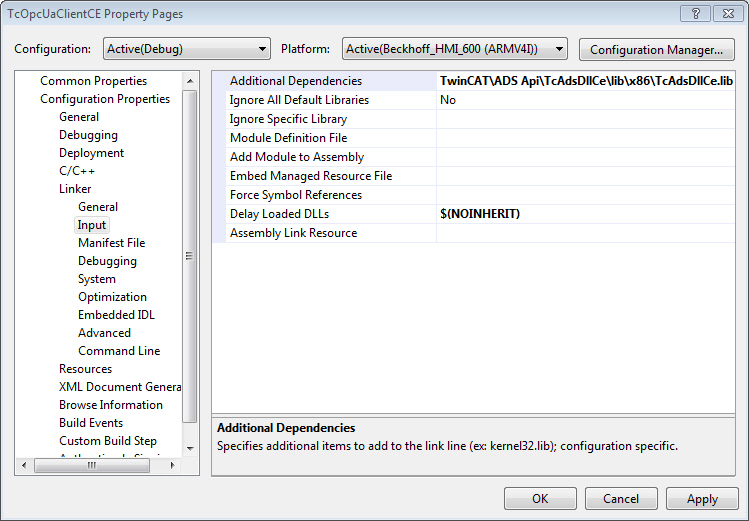Select Add Module to Assembly property
Screen dimensions: 749x521
point(332,157)
